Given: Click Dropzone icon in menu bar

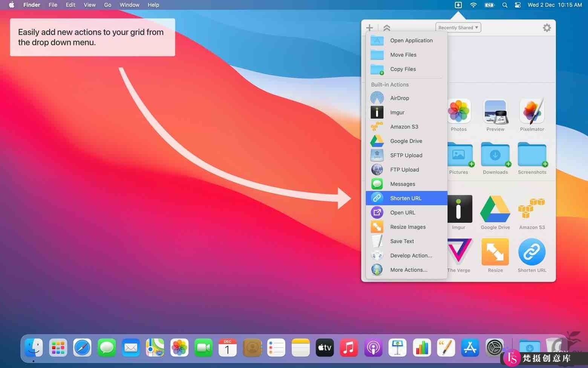Looking at the screenshot, I should click(x=458, y=5).
